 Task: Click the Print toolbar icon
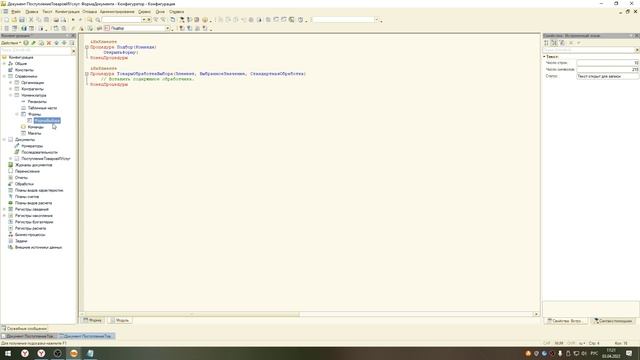[56, 20]
